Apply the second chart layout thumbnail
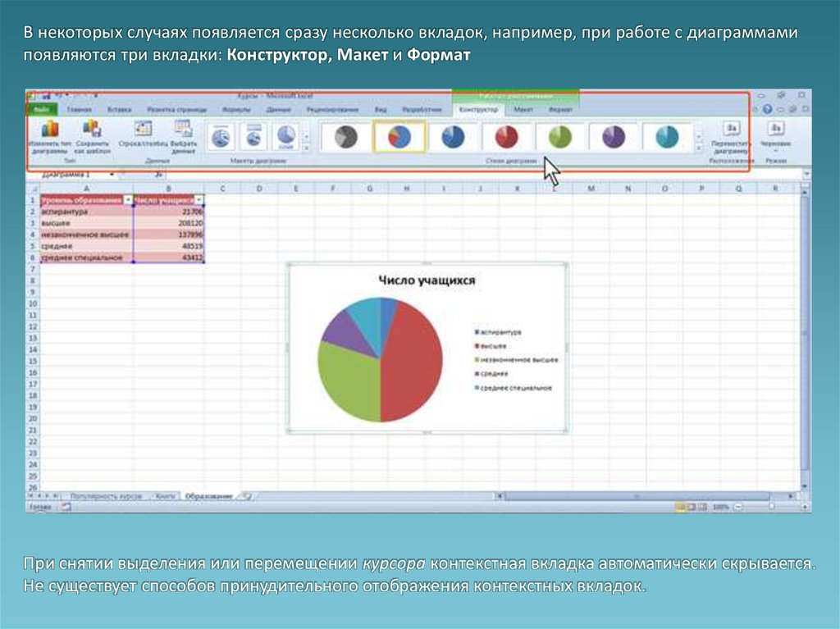This screenshot has width=840, height=629. pos(254,137)
